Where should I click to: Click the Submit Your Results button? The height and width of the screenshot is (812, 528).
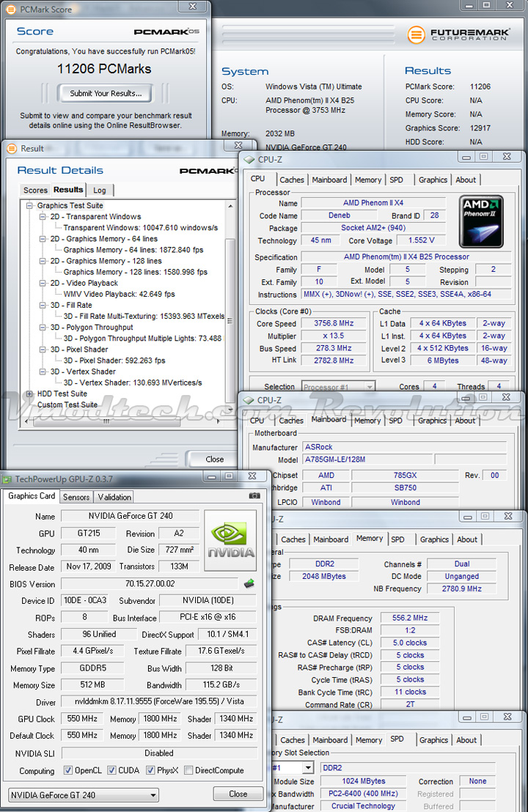[106, 93]
